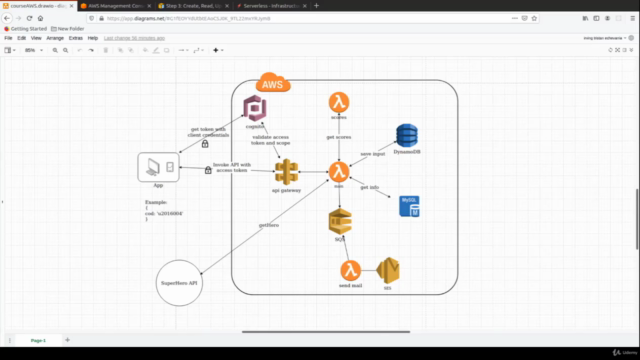The height and width of the screenshot is (360, 640).
Task: Open pages menu dots beside Page-1
Action: click(9, 340)
